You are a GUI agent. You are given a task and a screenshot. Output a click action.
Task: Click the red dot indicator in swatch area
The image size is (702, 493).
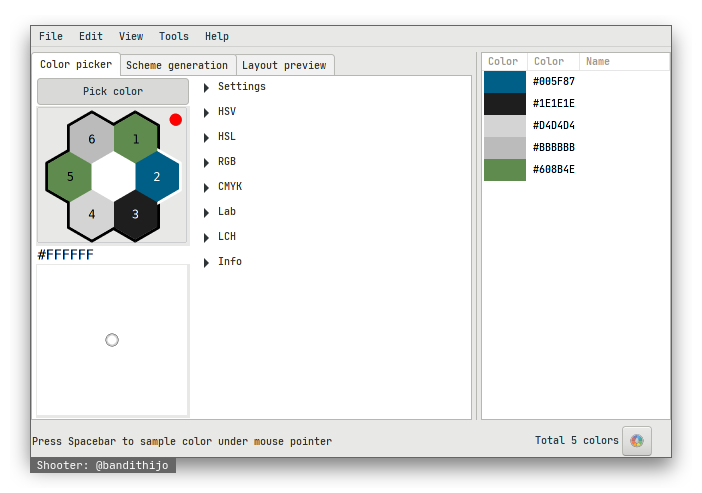[176, 120]
